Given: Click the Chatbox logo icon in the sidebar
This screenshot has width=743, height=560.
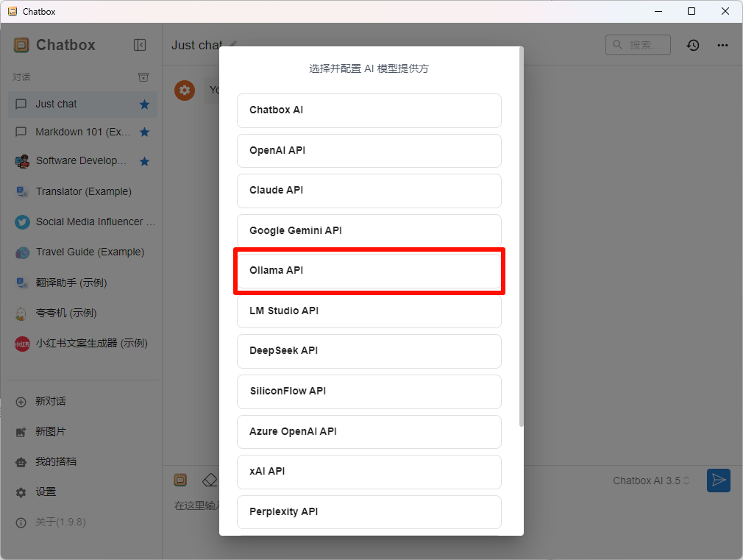Looking at the screenshot, I should tap(21, 45).
